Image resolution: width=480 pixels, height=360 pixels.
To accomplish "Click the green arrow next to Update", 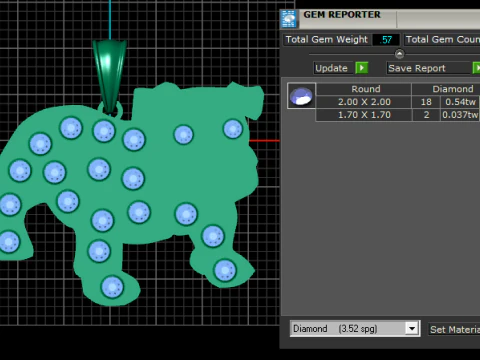I will click(x=362, y=68).
